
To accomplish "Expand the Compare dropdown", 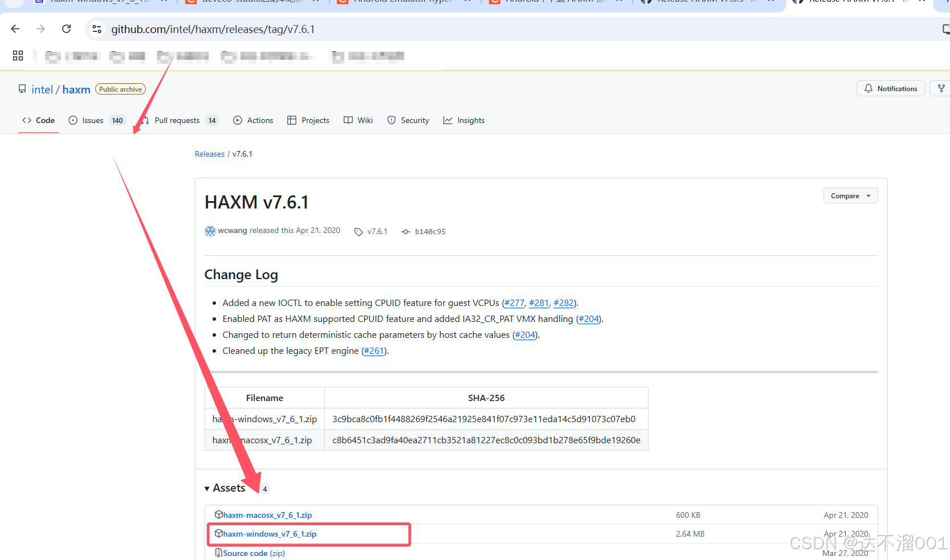I will [x=850, y=195].
